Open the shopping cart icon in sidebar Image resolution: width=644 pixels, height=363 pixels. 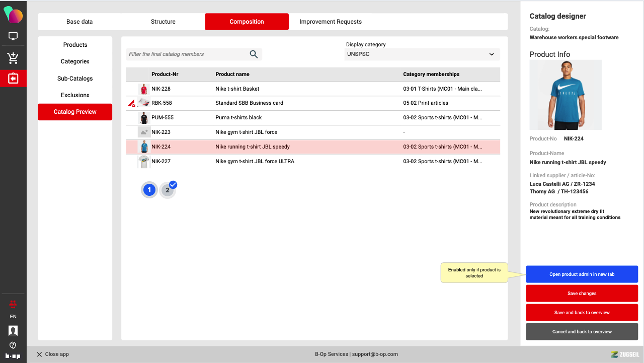tap(13, 58)
